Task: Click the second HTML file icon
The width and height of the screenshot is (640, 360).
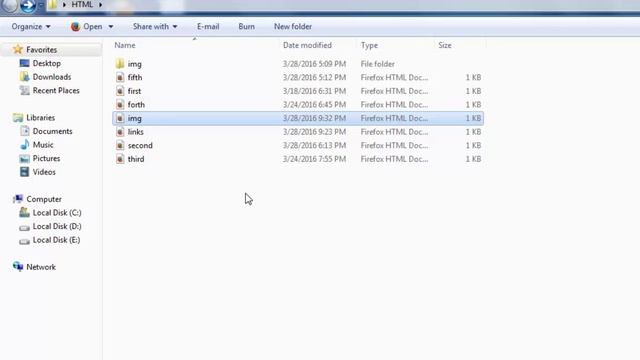Action: pos(120,145)
